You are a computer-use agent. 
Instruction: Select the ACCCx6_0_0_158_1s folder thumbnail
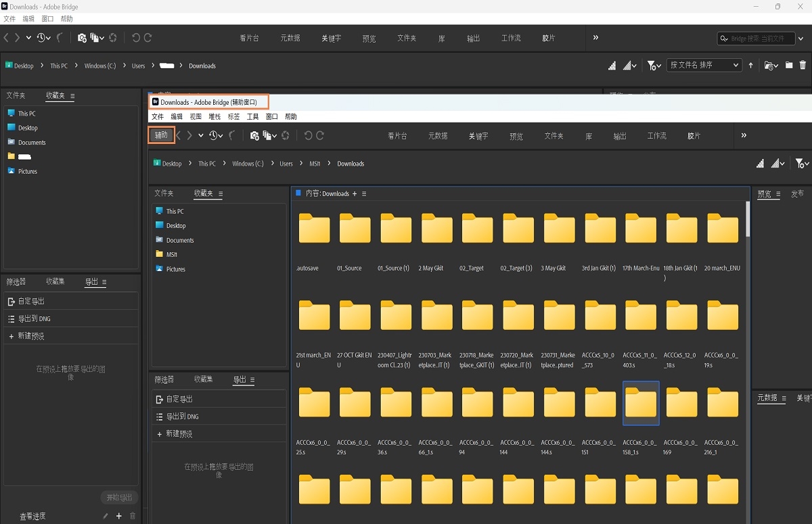641,403
